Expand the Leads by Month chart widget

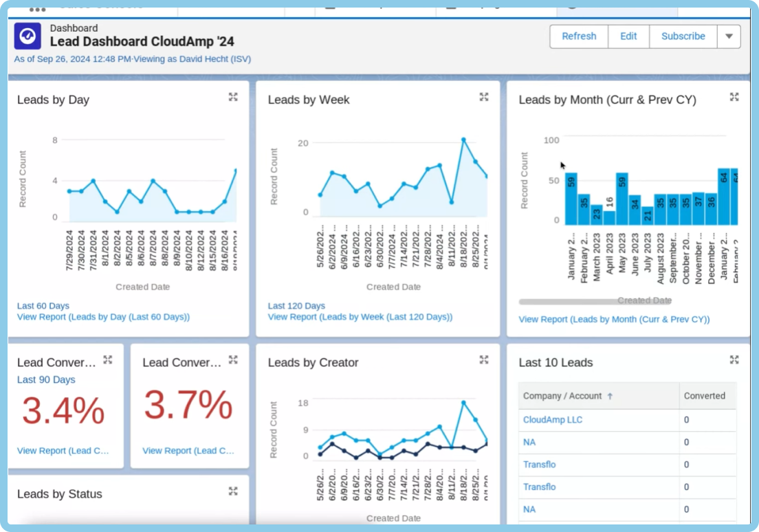click(734, 98)
